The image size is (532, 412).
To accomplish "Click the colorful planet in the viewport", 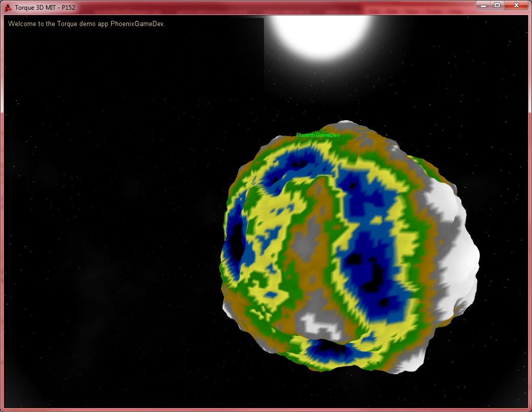I will click(349, 247).
